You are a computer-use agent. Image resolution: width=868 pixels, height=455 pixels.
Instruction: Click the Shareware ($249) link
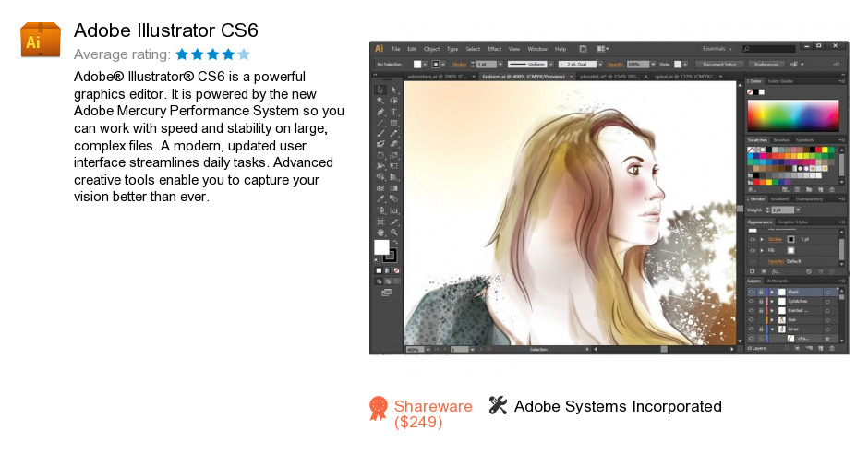pyautogui.click(x=433, y=414)
